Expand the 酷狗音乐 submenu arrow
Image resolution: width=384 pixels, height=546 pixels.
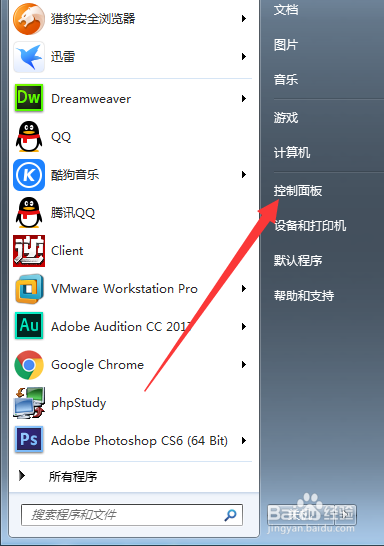point(244,174)
